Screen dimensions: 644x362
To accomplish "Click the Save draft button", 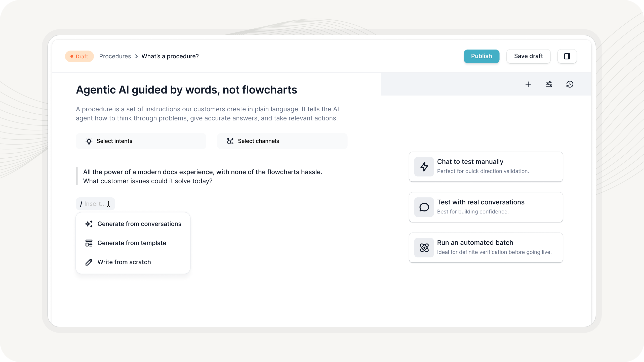I will coord(528,56).
